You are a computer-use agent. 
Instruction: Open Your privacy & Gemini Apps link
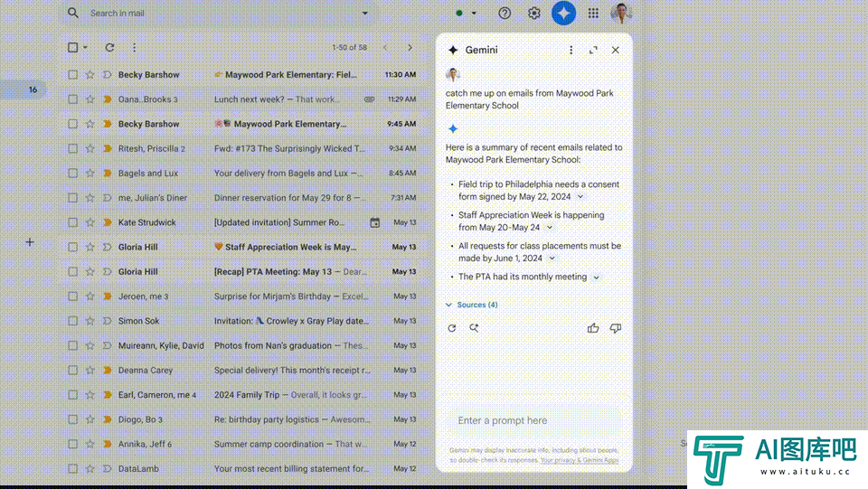click(579, 460)
